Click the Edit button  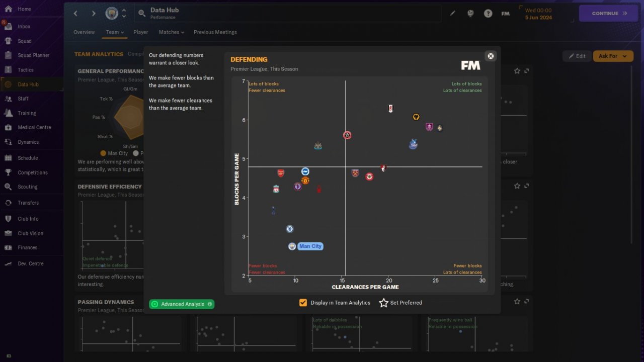tap(577, 56)
